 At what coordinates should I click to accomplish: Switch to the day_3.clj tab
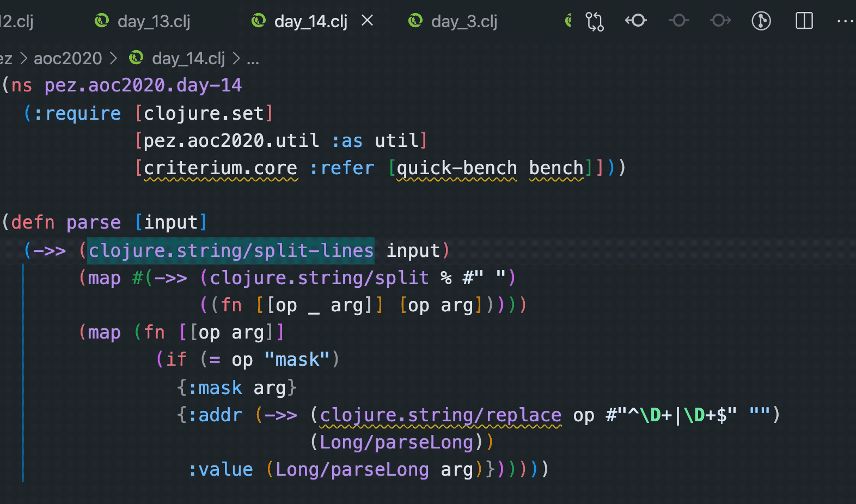[x=464, y=22]
